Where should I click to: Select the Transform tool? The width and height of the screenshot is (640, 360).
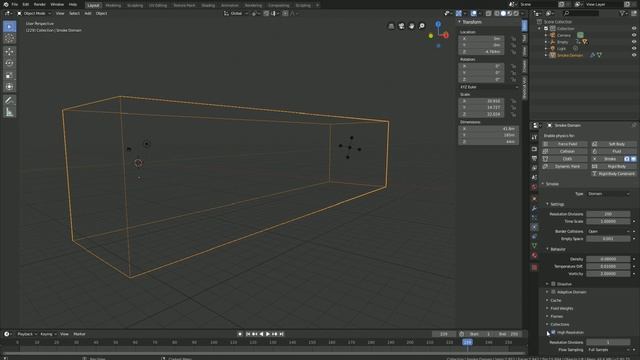point(9,87)
